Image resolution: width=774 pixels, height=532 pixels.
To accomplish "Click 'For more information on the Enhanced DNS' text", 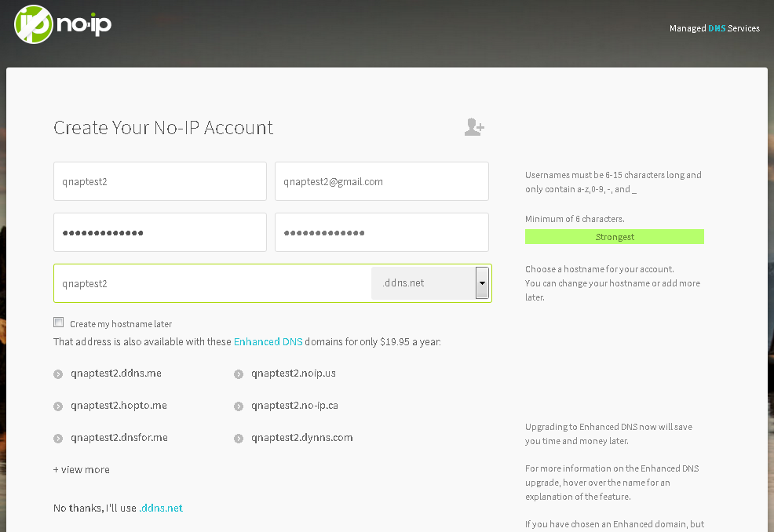I will pyautogui.click(x=612, y=482).
